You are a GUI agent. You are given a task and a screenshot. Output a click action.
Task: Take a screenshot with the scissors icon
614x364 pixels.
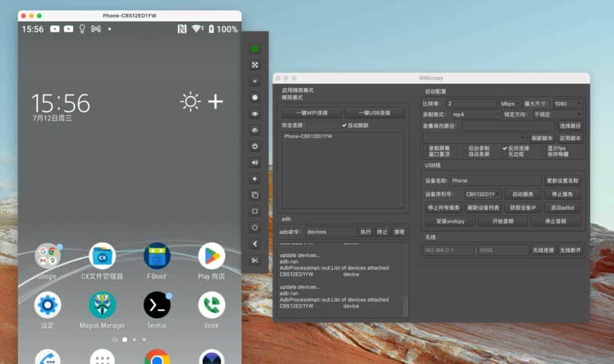click(254, 259)
